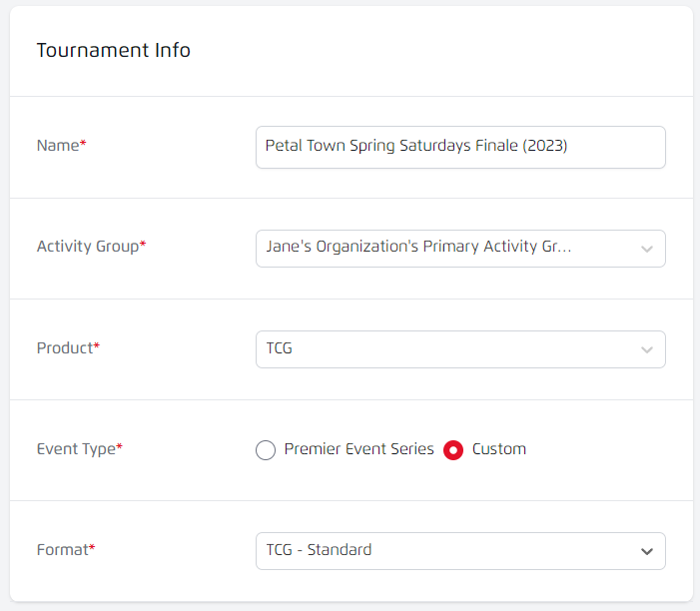Expand the Product selection box
The image size is (700, 611).
tap(459, 349)
